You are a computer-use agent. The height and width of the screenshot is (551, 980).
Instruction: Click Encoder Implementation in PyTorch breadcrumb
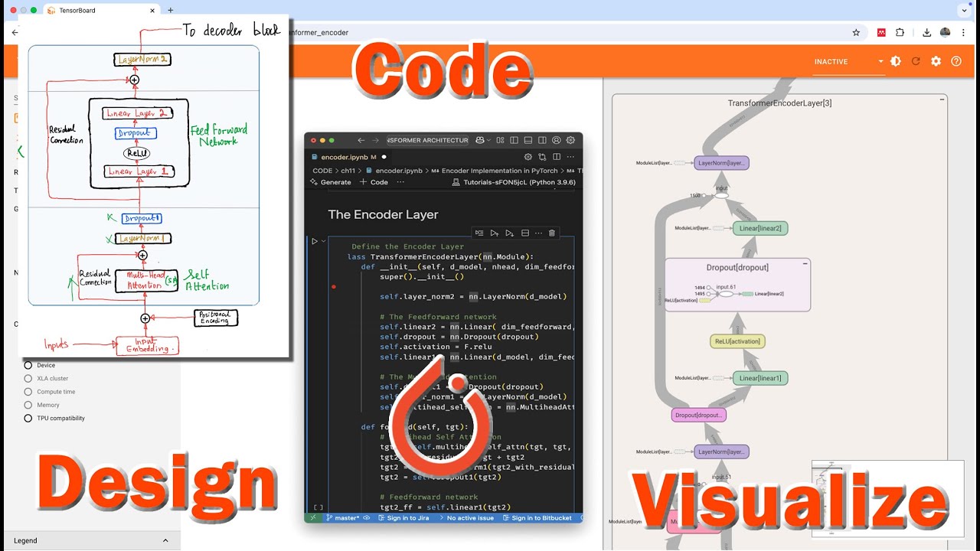495,171
